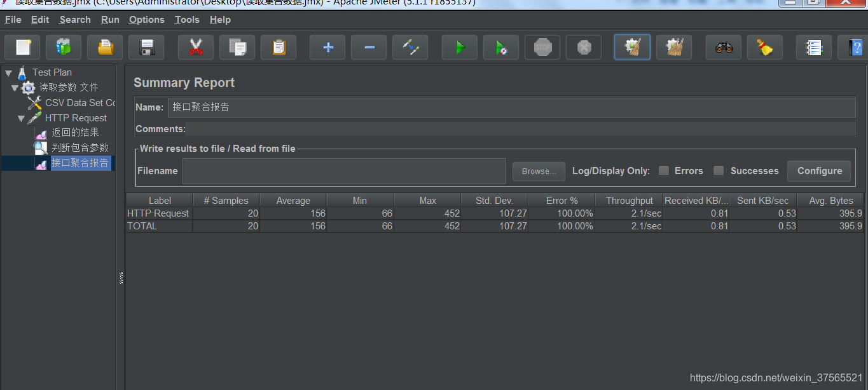Click the split pane collapse handle
This screenshot has height=390, width=868.
pos(121,278)
